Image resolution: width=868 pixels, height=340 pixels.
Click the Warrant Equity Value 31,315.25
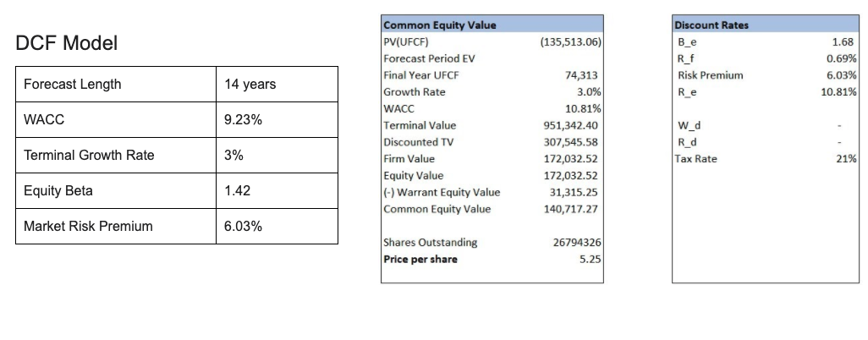pos(574,192)
